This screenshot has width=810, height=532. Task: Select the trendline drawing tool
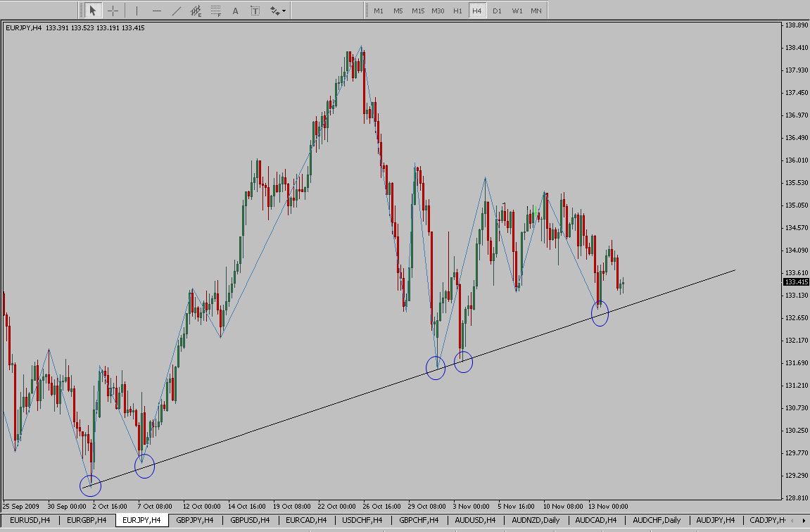point(177,11)
